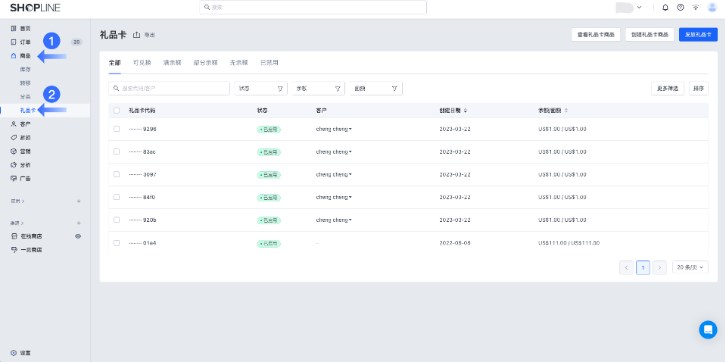Check the gift card row ending ac

117,152
